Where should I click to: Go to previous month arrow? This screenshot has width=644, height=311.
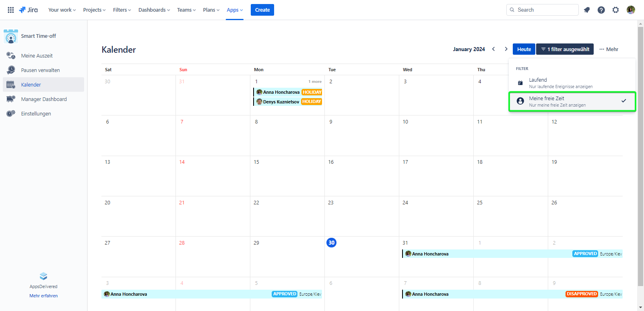coord(493,49)
